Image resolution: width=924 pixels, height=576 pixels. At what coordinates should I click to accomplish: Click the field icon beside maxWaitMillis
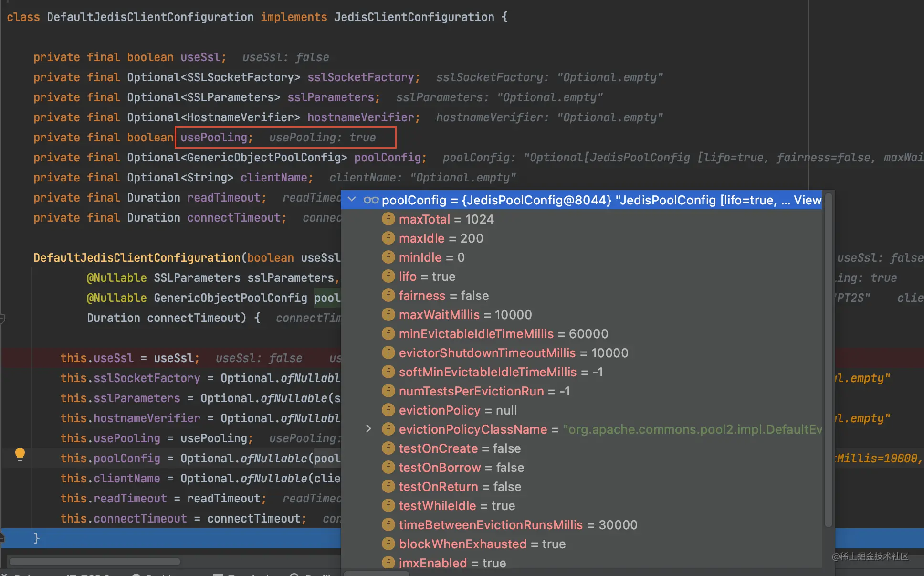[388, 315]
